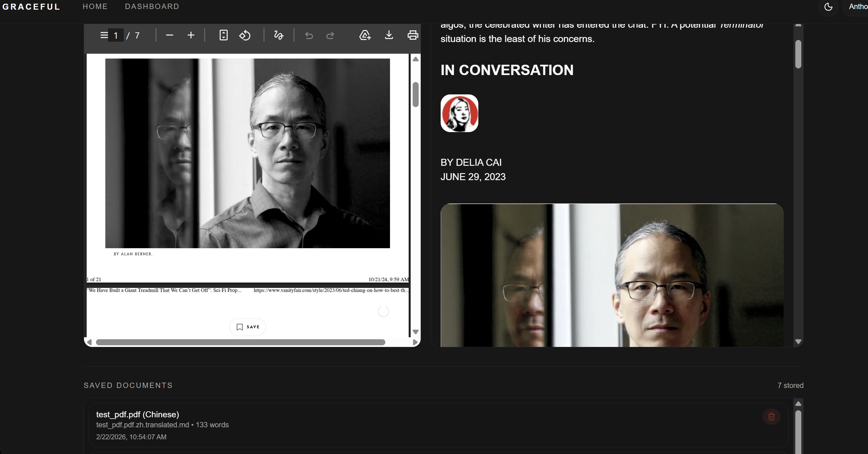Toggle dark mode moon icon
868x454 pixels.
(828, 7)
